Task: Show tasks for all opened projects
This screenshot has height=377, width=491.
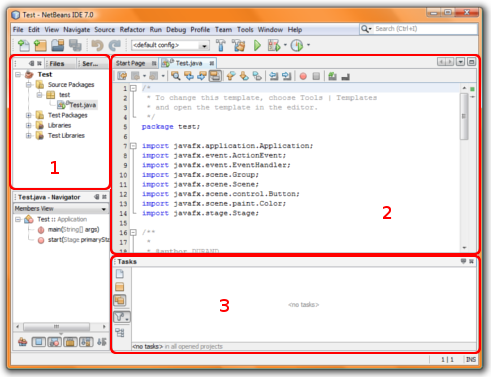Action: click(x=120, y=300)
